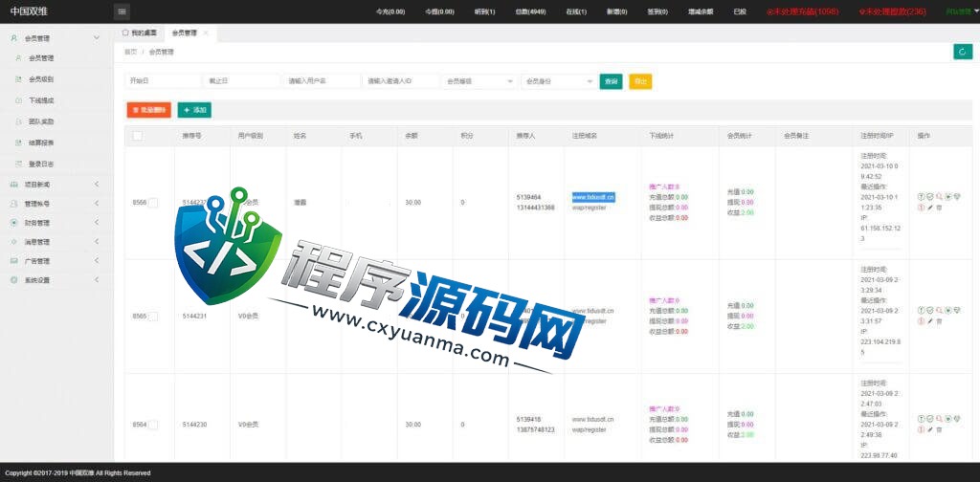The image size is (980, 482).
Task: Click the red circled icon in row 8566
Action: pyautogui.click(x=921, y=208)
